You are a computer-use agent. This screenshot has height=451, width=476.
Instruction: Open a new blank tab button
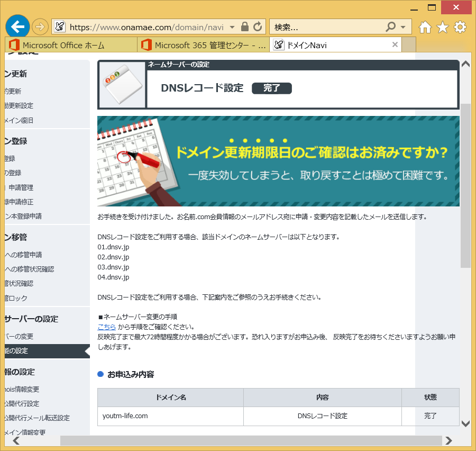(x=409, y=45)
